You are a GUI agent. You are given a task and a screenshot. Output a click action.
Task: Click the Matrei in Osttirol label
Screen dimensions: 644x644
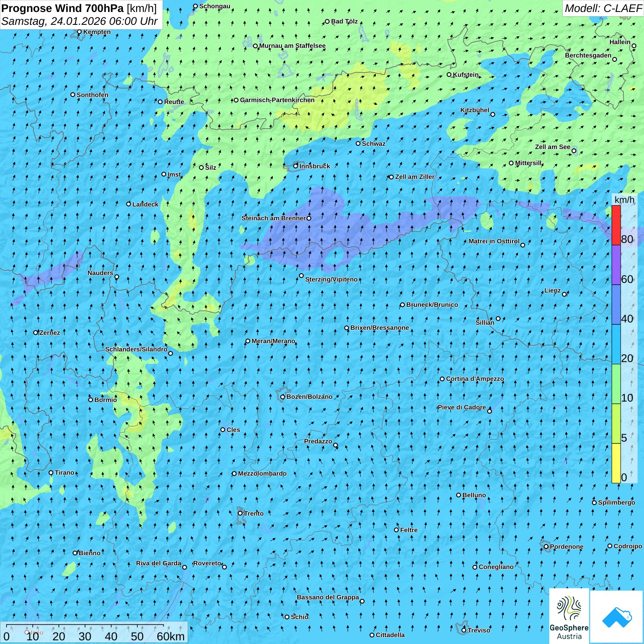click(x=494, y=241)
